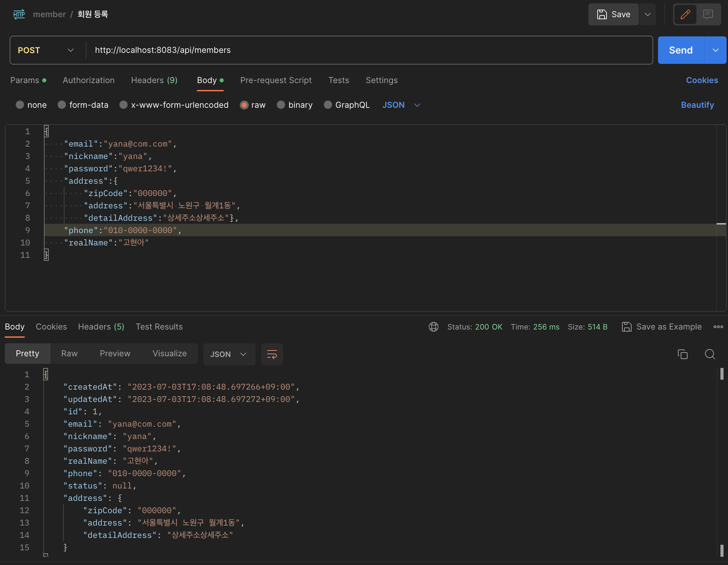The image size is (728, 565).
Task: Click the response body scrollbar
Action: pos(722,374)
